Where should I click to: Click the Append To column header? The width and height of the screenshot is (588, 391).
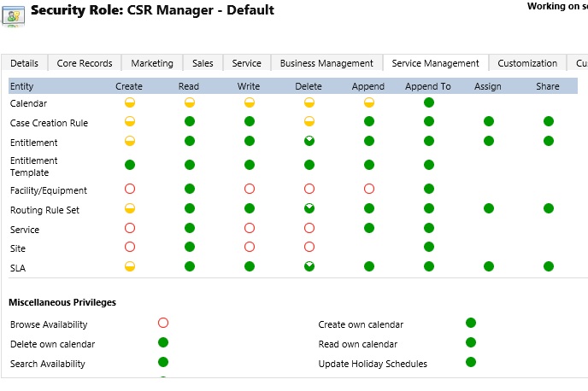point(428,86)
